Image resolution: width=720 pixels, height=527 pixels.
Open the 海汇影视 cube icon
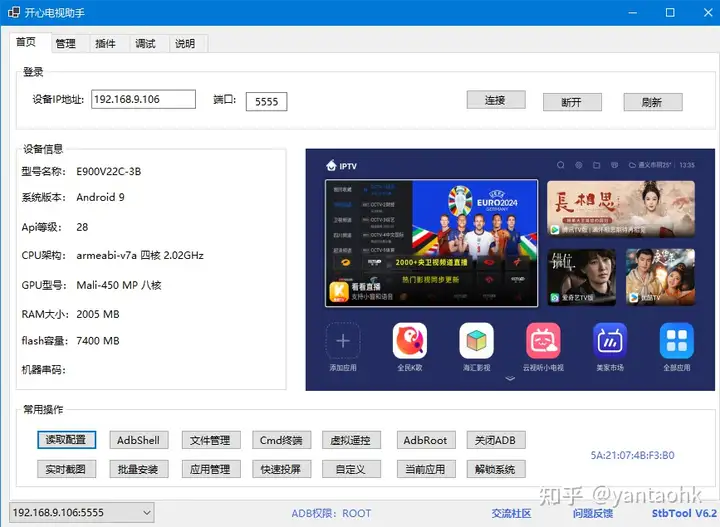[476, 341]
